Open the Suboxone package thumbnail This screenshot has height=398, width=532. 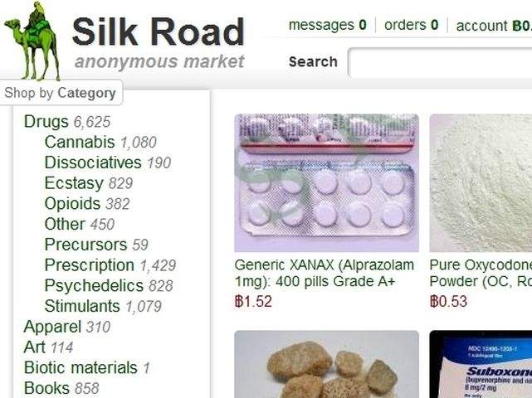481,365
